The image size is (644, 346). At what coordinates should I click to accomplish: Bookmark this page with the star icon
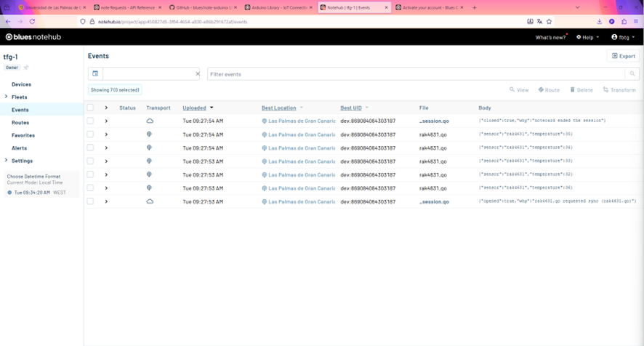pyautogui.click(x=549, y=21)
